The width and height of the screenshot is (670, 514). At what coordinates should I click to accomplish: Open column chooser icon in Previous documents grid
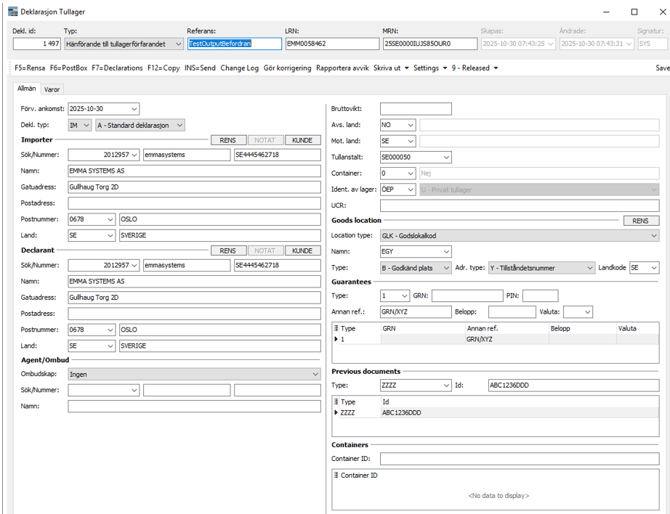point(336,401)
